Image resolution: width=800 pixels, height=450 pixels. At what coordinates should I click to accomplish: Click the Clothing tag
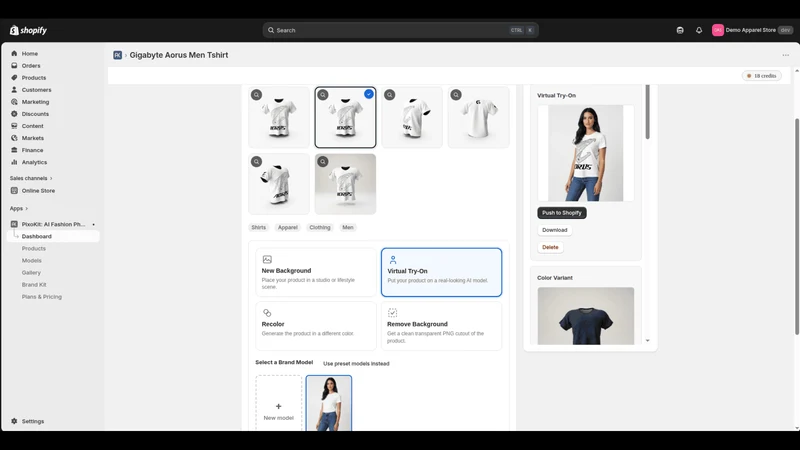pos(320,228)
